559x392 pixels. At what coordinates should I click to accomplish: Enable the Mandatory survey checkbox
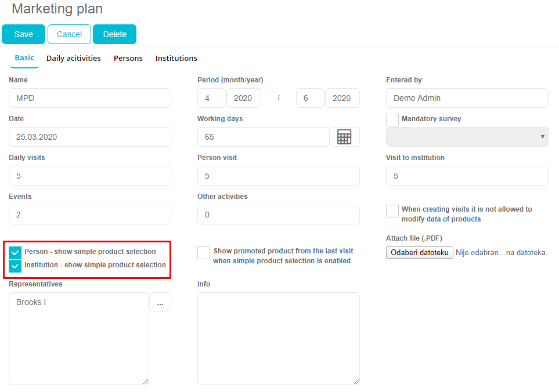coord(392,119)
